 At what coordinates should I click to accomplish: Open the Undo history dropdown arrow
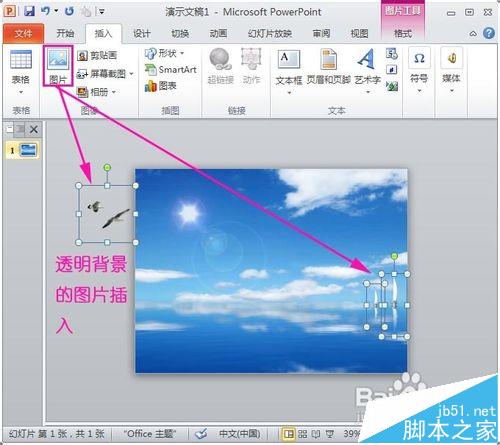click(x=56, y=11)
